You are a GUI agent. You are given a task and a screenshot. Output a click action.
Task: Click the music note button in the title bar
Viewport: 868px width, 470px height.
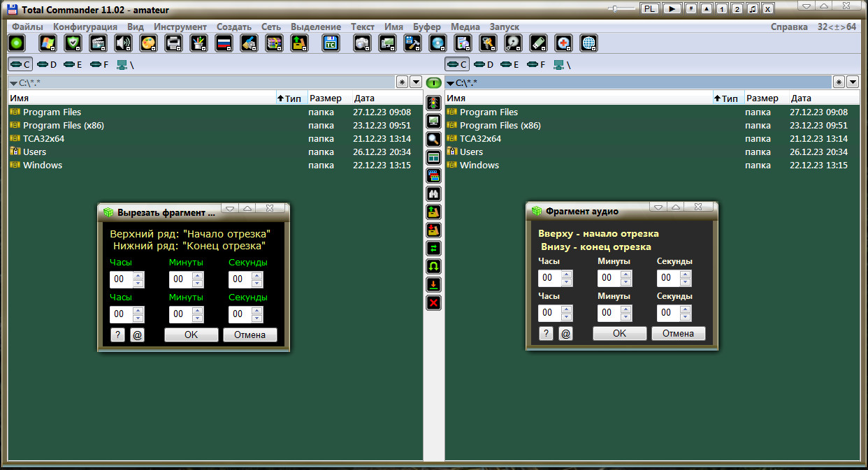pyautogui.click(x=753, y=8)
